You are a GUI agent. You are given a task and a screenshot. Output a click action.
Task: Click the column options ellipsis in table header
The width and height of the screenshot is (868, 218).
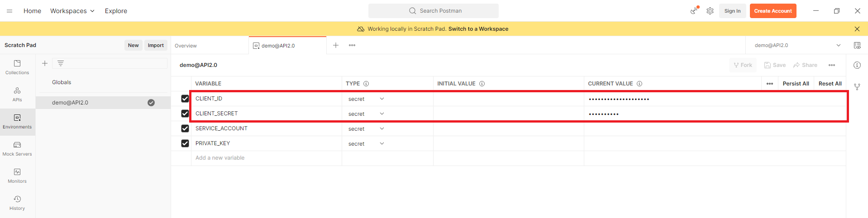point(770,84)
